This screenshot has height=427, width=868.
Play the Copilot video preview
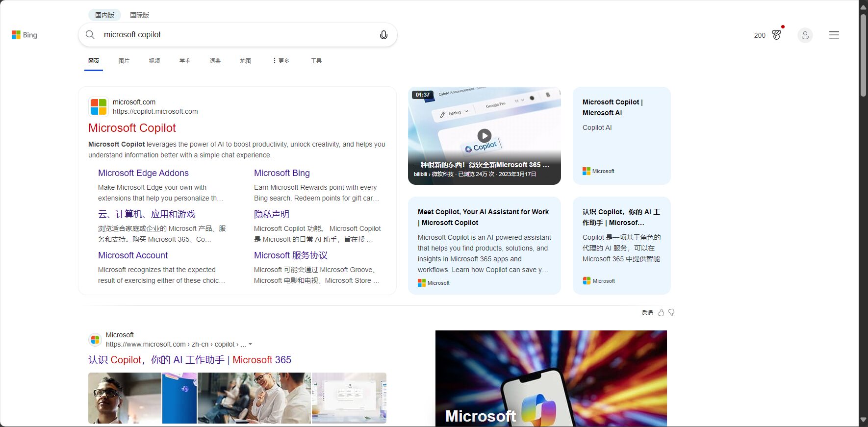point(484,136)
